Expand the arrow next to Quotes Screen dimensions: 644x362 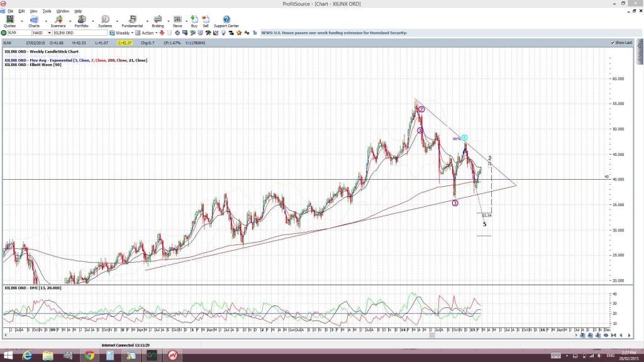pyautogui.click(x=22, y=21)
